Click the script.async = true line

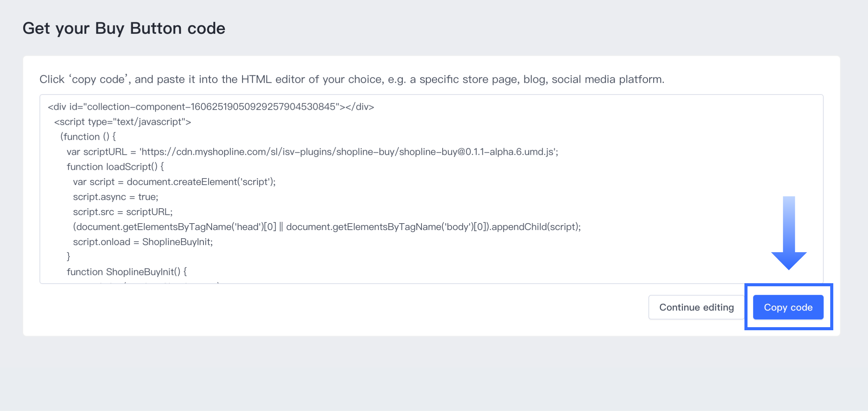coord(115,197)
